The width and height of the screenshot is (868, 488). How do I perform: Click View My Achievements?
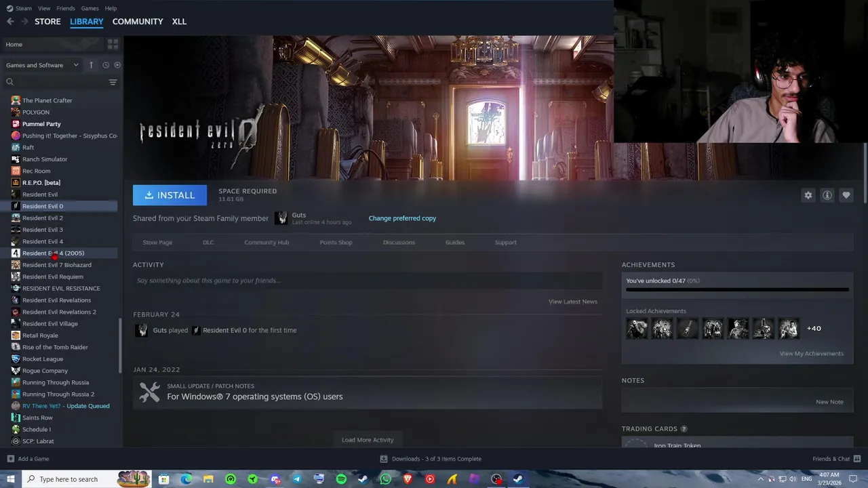tap(812, 353)
